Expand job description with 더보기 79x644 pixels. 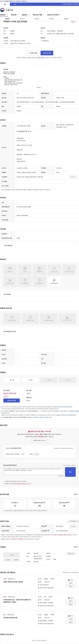[x=39, y=88]
